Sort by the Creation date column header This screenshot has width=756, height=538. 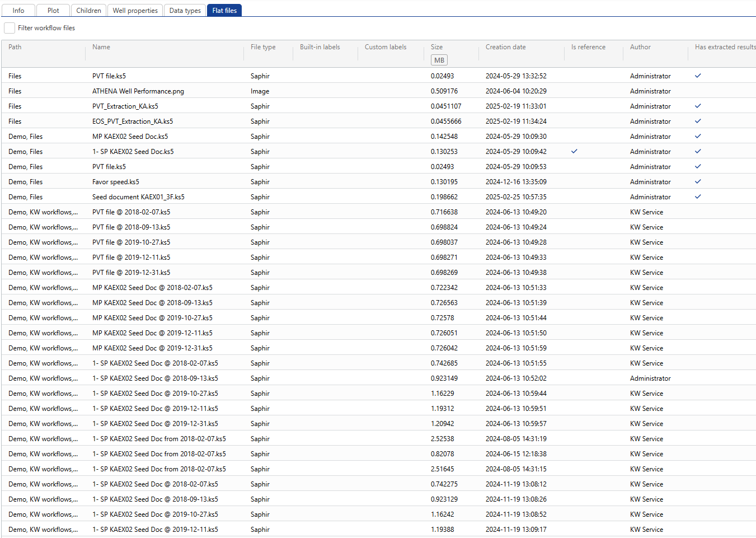click(x=506, y=47)
